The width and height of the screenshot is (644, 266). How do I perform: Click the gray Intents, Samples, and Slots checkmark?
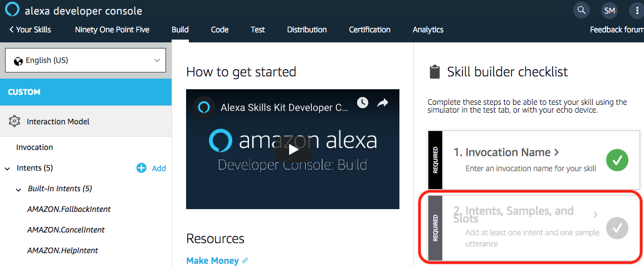[617, 228]
